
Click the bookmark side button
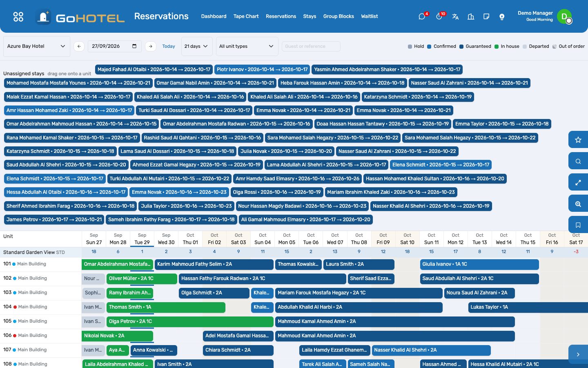tap(578, 225)
